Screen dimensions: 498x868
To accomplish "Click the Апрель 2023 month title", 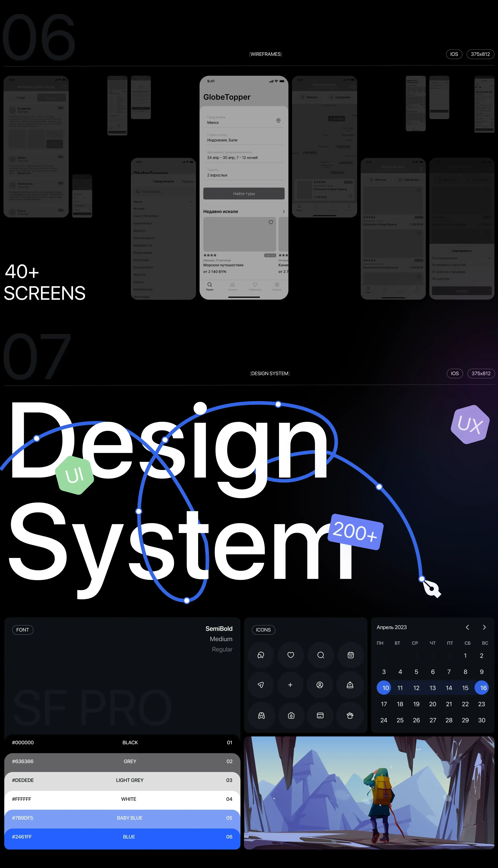I will click(x=392, y=627).
